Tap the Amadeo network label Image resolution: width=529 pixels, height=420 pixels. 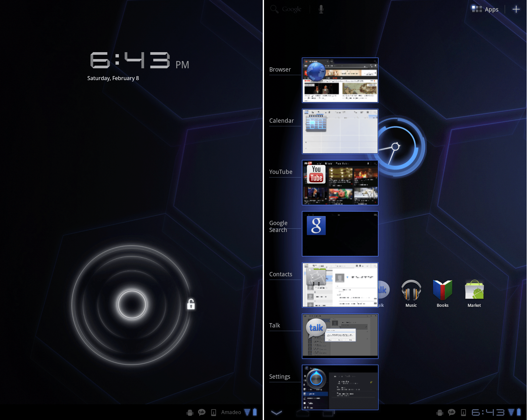coord(231,412)
